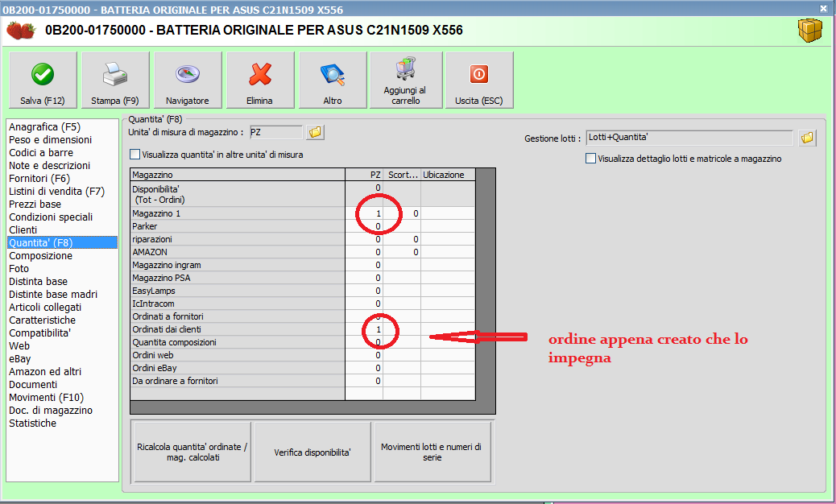836x504 pixels.
Task: Click the PZ column header
Action: click(x=364, y=175)
